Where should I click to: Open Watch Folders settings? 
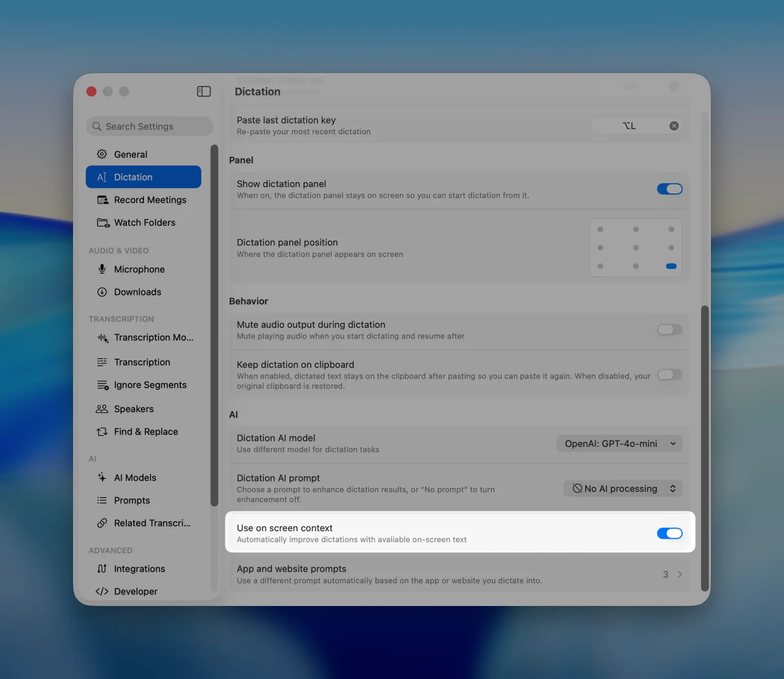tap(144, 223)
